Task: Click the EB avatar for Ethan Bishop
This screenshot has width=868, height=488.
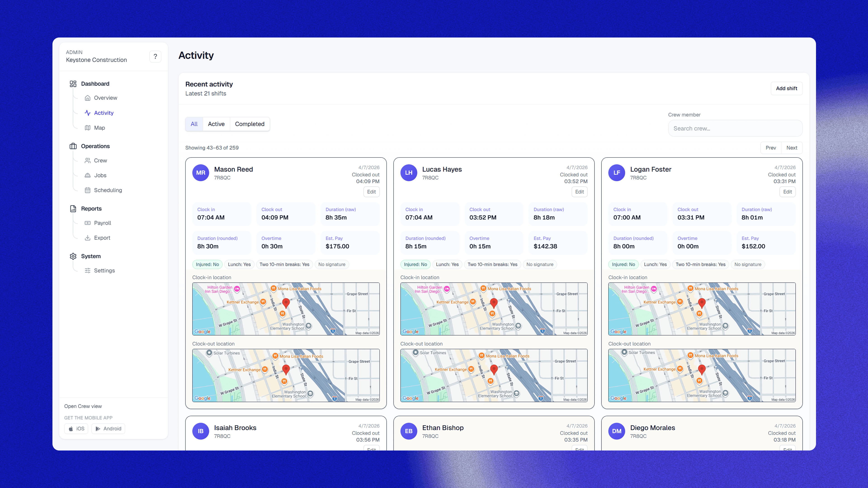Action: pos(409,431)
